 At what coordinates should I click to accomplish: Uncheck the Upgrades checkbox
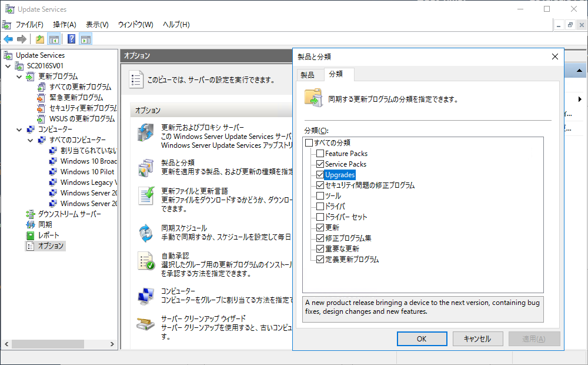pos(320,175)
